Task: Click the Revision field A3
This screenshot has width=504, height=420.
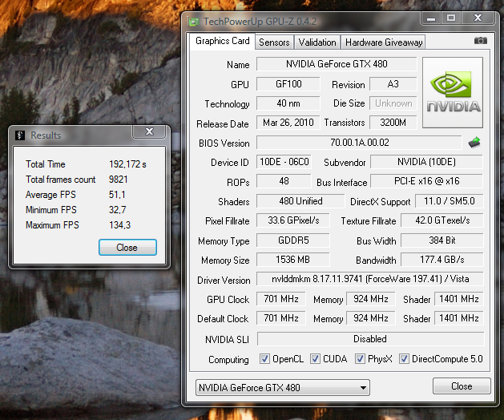Action: tap(393, 84)
